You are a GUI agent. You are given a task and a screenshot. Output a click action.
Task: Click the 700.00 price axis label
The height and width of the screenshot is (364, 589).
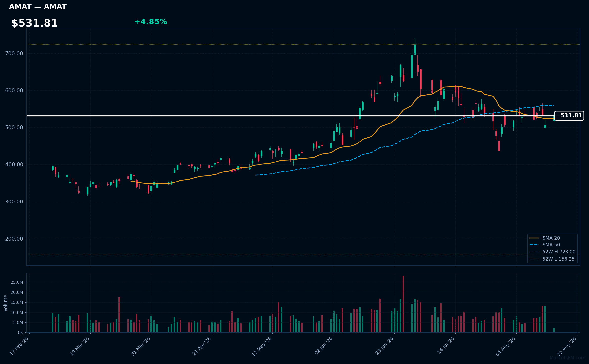click(14, 53)
